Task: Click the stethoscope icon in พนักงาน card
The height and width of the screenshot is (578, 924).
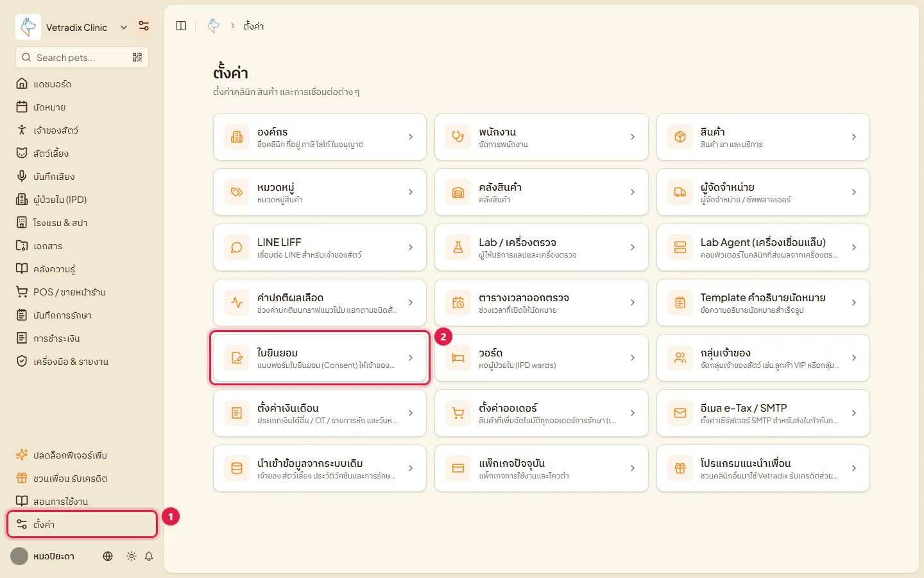Action: [458, 137]
